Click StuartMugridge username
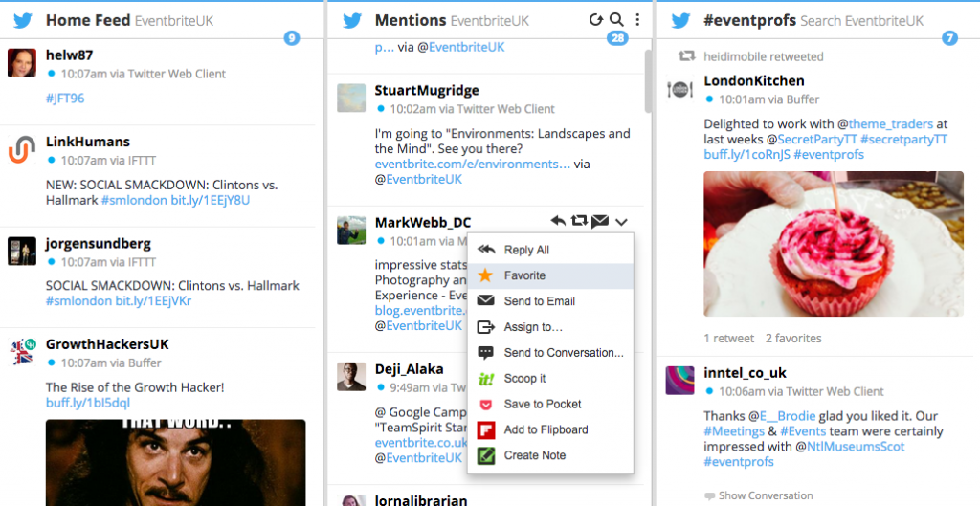 pos(427,90)
